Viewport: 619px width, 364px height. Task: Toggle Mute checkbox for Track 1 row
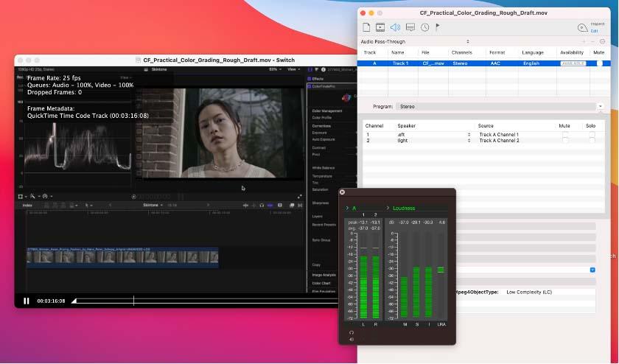coord(600,63)
